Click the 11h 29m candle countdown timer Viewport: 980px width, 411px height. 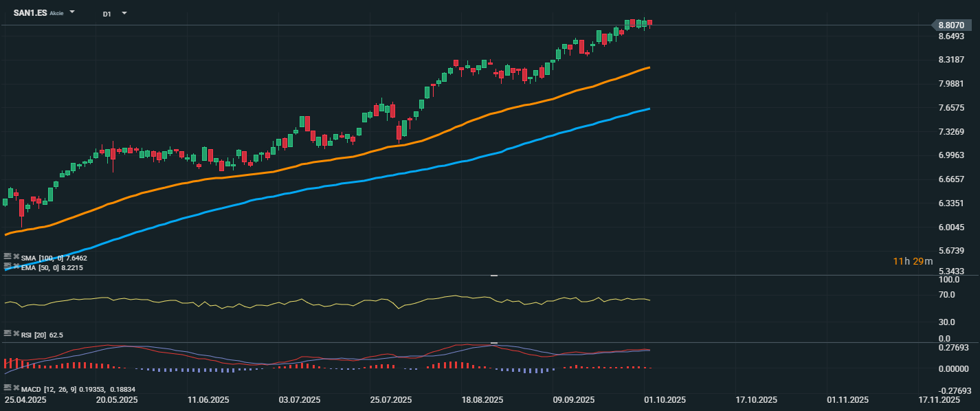913,261
